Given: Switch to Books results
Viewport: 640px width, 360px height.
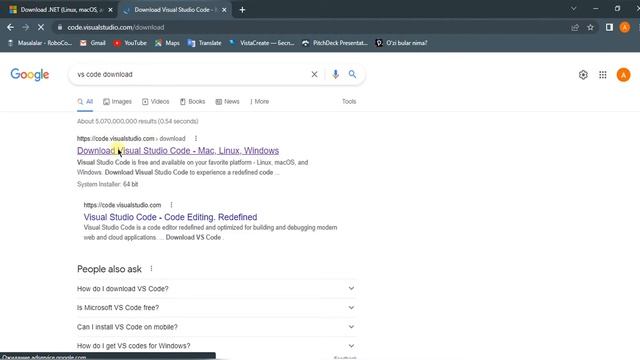Looking at the screenshot, I should [193, 102].
